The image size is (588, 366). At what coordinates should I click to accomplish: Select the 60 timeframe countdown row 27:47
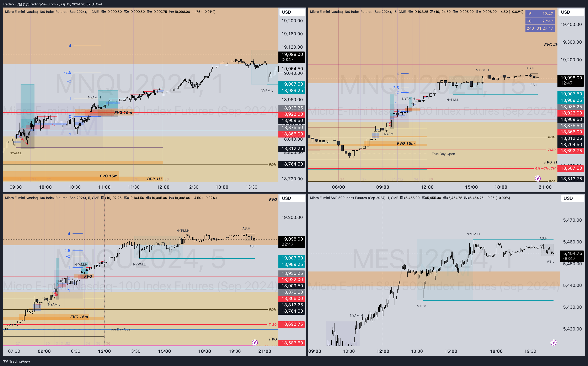coord(540,21)
